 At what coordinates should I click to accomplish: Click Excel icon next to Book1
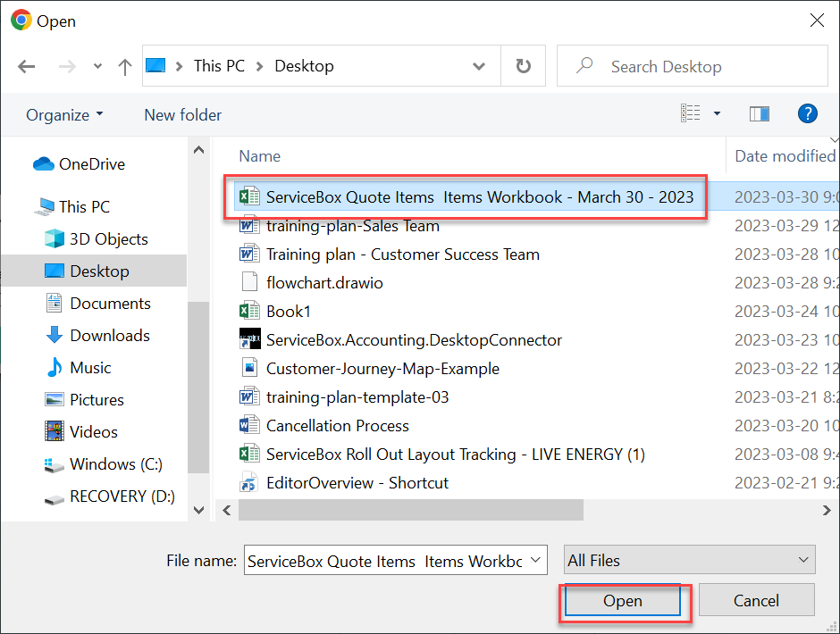(249, 311)
